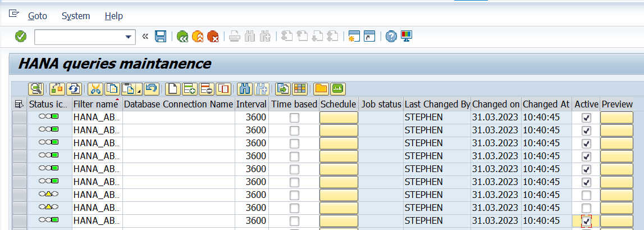Click the Undo arrow icon
644x230 pixels.
(150, 88)
